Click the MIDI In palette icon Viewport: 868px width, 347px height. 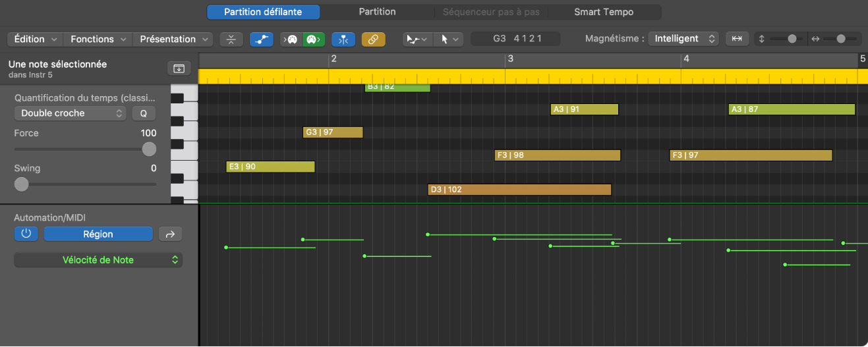[x=291, y=40]
